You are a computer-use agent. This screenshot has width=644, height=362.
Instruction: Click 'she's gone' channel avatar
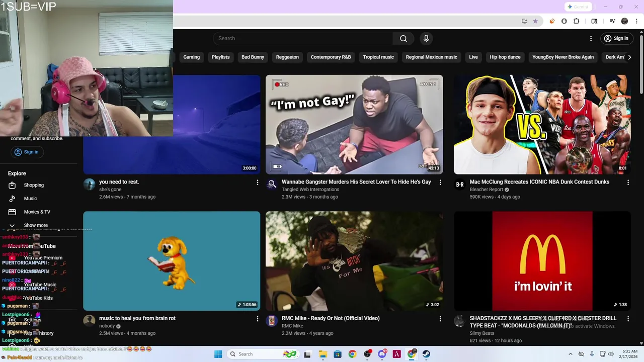tap(89, 185)
